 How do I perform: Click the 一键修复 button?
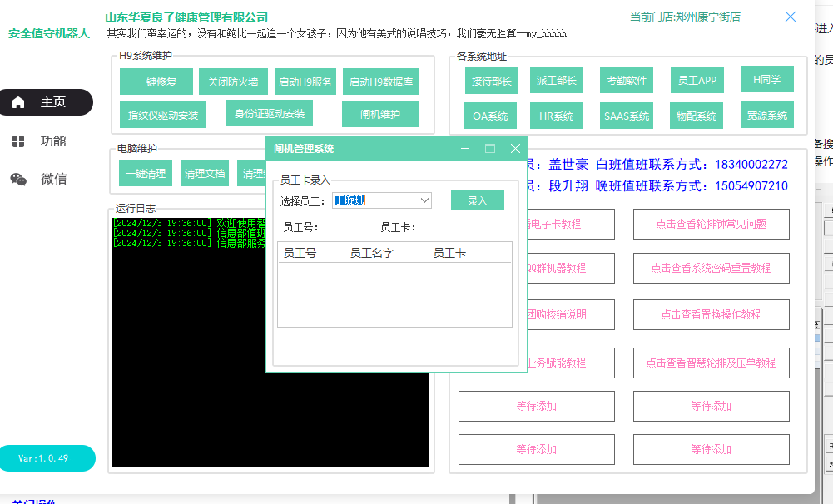coord(156,82)
